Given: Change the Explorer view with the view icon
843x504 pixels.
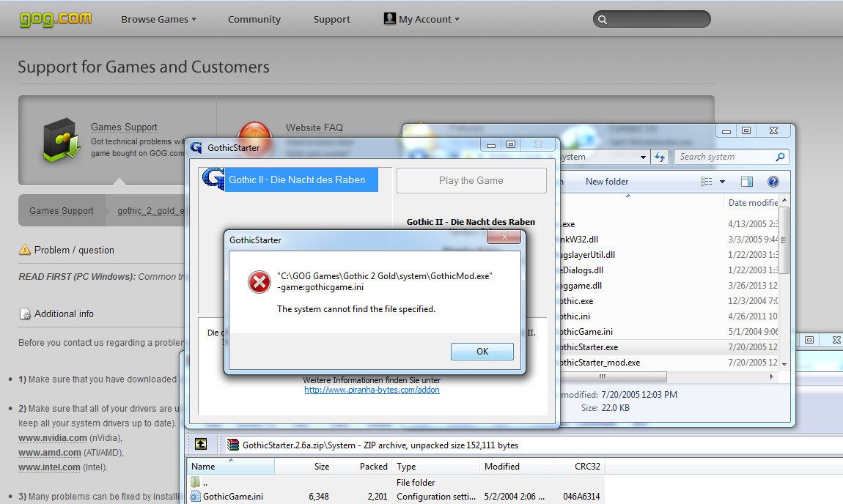Looking at the screenshot, I should pyautogui.click(x=707, y=182).
